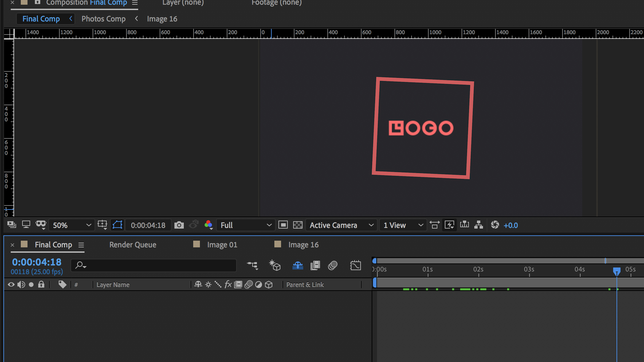This screenshot has width=644, height=362.
Task: Disable the Shy layers toggle
Action: point(298,265)
